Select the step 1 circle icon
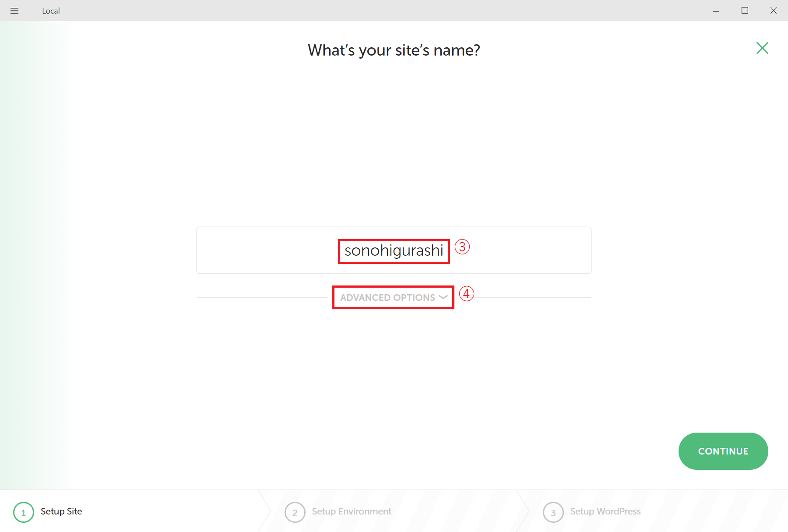 click(24, 512)
